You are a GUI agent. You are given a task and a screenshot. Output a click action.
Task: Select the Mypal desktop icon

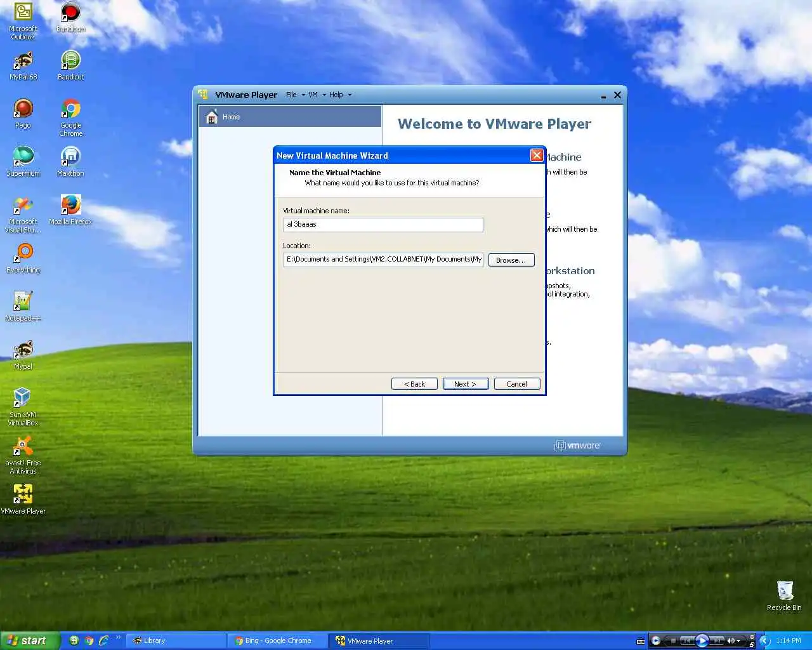coord(23,355)
